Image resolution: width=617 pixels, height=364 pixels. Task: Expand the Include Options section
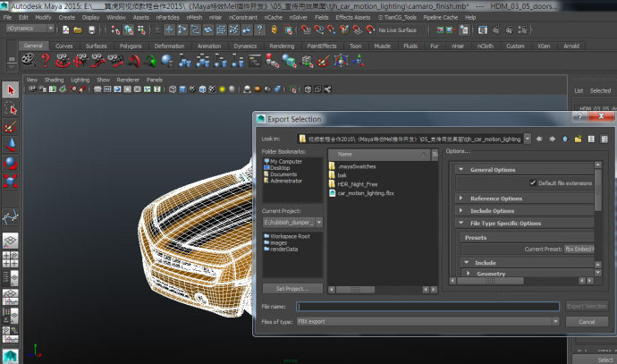tap(461, 210)
